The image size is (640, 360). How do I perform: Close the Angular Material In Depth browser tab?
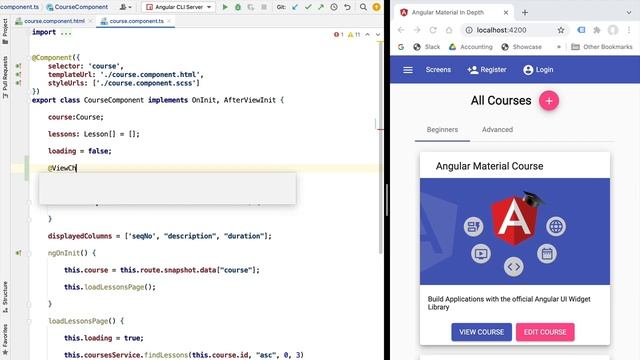point(506,13)
